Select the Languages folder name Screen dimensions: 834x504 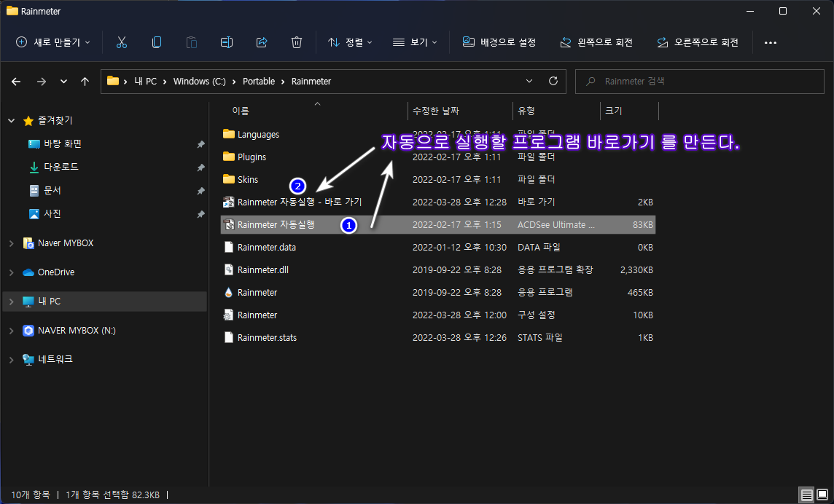coord(258,135)
